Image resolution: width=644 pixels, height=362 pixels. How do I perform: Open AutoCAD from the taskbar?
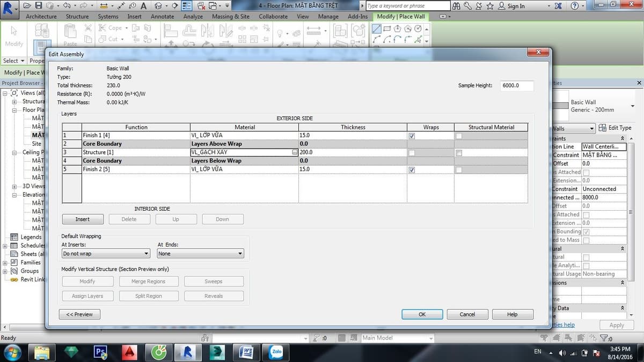click(129, 352)
